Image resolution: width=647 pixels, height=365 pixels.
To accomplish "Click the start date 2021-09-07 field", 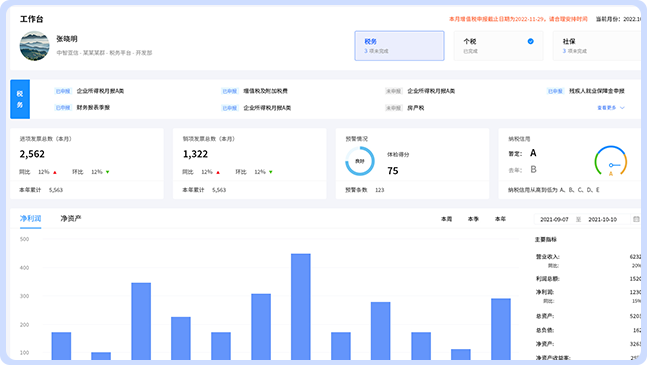I will (x=554, y=219).
